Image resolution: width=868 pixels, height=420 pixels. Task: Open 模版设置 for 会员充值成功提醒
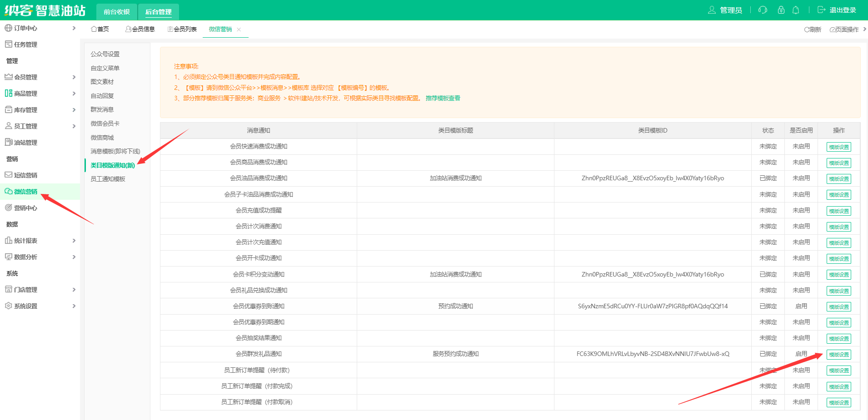(838, 210)
